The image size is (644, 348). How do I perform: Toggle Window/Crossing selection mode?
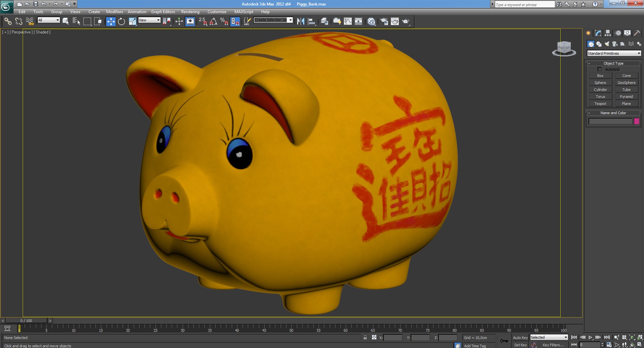[98, 21]
